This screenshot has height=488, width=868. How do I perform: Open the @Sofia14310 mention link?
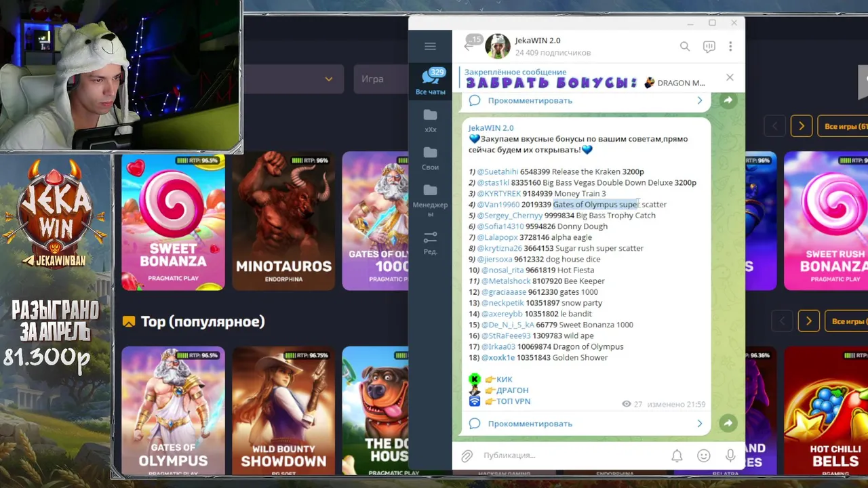pos(500,226)
